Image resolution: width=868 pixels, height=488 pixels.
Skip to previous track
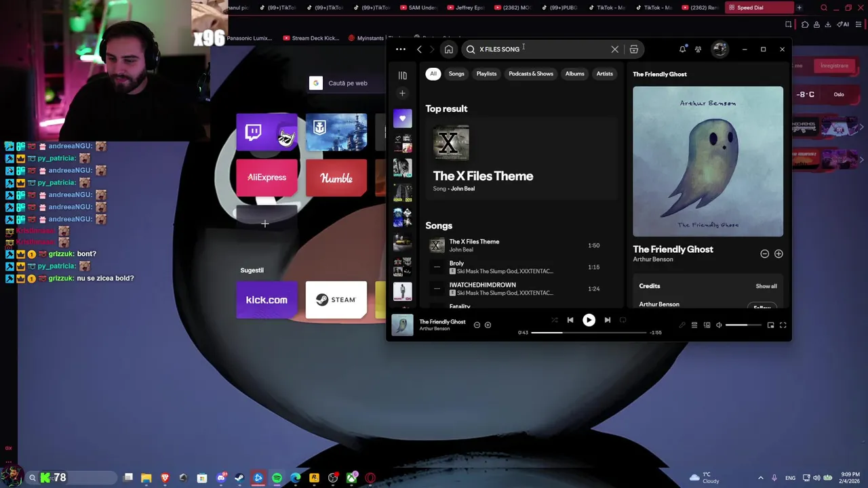(x=570, y=320)
